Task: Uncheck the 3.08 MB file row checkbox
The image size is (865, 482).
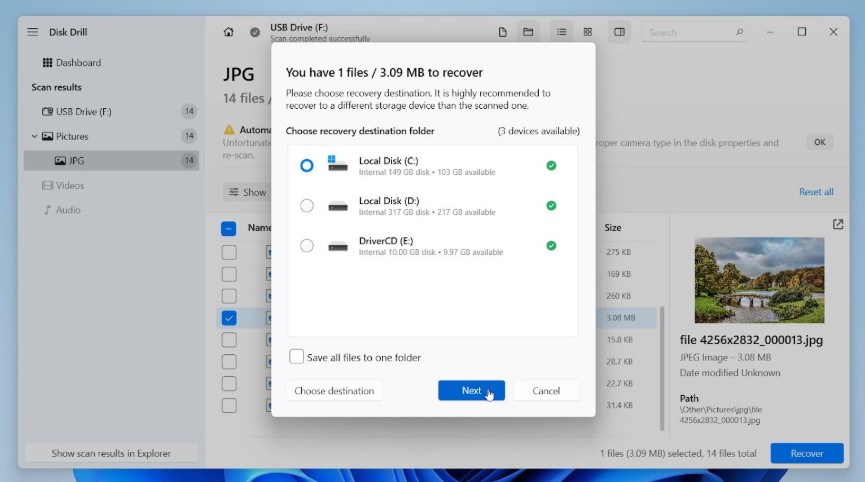Action: click(x=229, y=318)
